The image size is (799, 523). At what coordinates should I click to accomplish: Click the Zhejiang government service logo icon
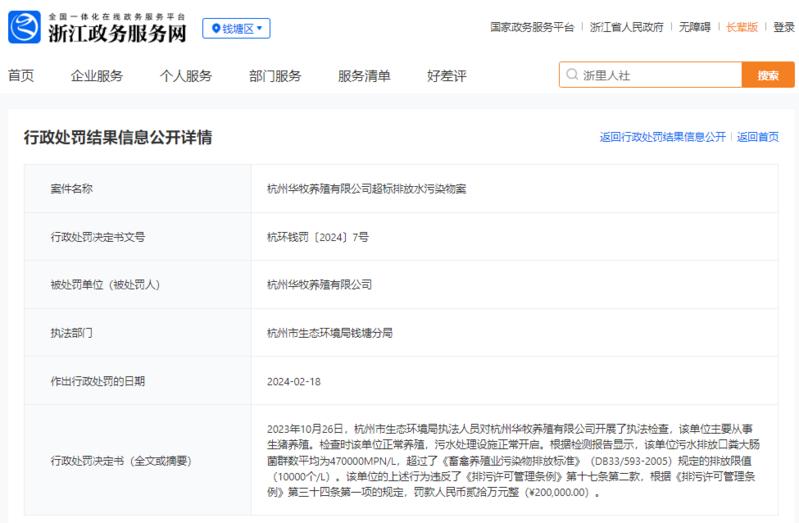(x=24, y=27)
